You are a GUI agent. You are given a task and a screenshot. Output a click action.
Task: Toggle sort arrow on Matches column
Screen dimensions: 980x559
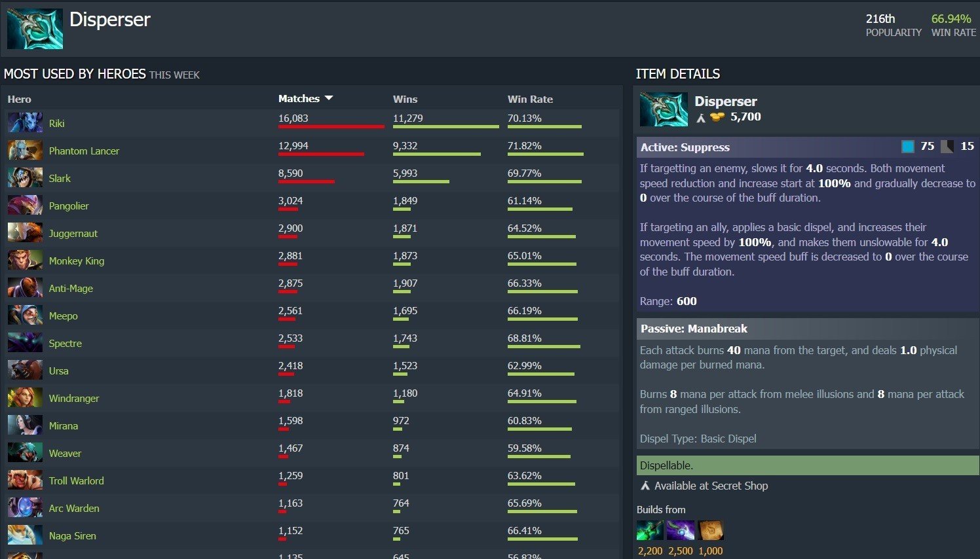pos(329,98)
